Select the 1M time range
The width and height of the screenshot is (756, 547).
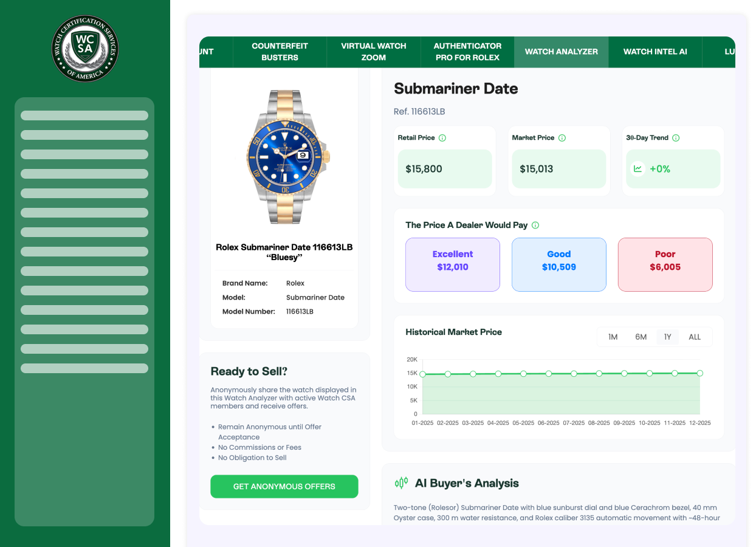click(613, 337)
